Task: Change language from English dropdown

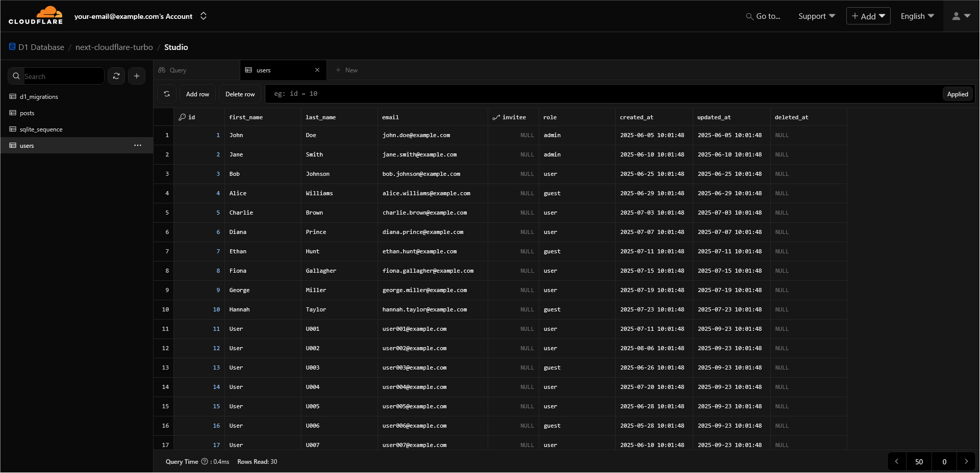Action: click(x=917, y=16)
